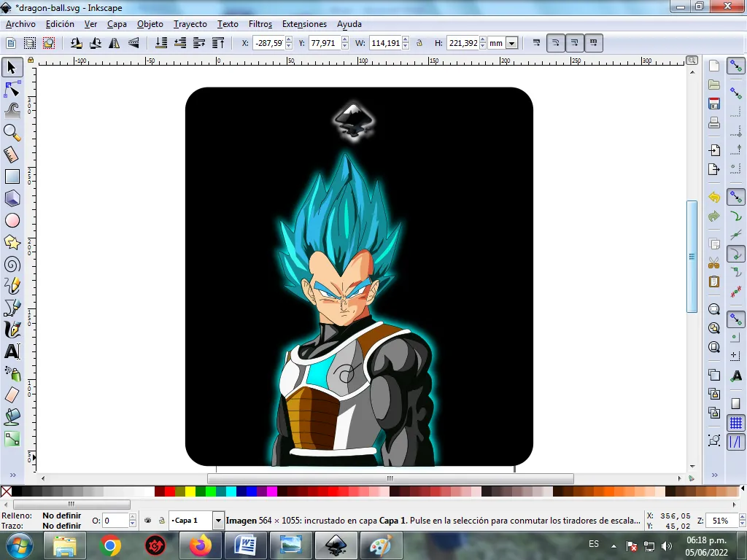Click Save document icon in right toolbar
The image size is (747, 560).
pyautogui.click(x=713, y=104)
